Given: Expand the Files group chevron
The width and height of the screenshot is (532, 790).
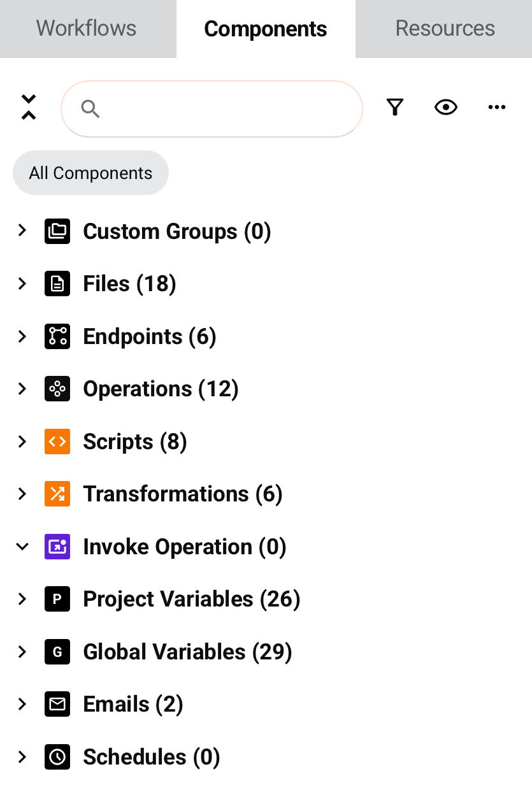Looking at the screenshot, I should 22,284.
